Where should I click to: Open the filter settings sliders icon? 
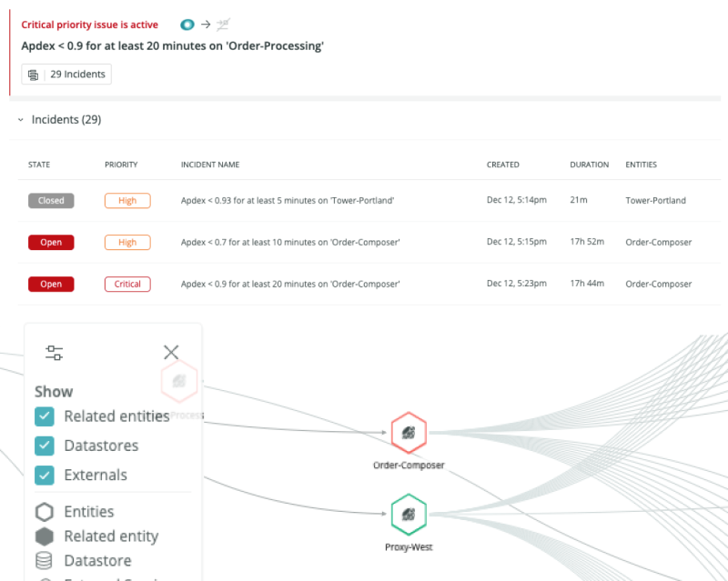[54, 353]
